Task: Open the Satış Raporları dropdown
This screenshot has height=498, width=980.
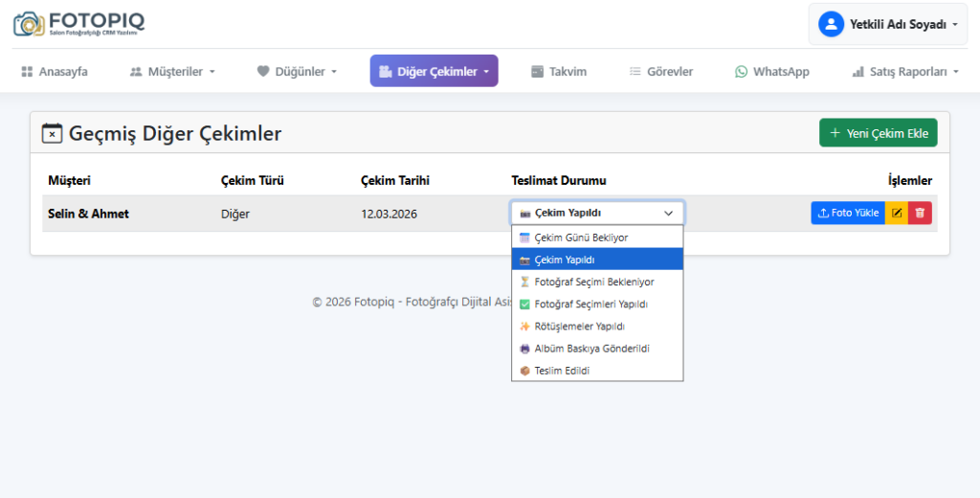Action: point(905,72)
